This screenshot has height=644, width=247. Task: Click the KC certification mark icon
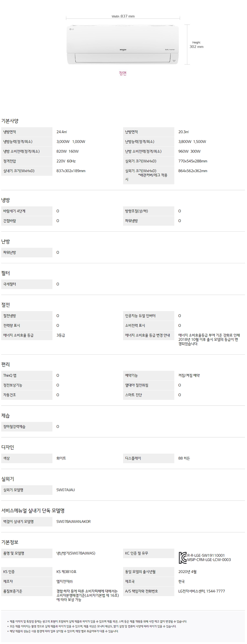click(x=182, y=557)
